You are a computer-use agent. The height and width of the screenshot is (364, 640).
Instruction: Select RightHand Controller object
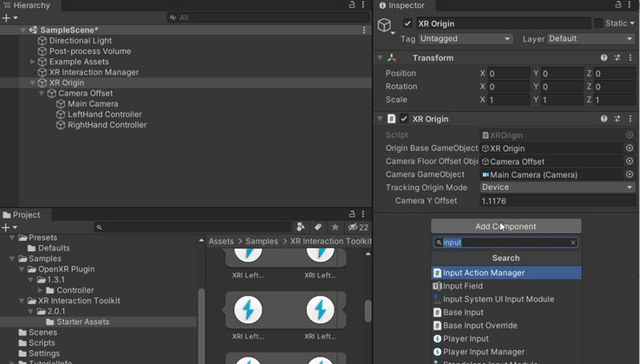pos(107,125)
